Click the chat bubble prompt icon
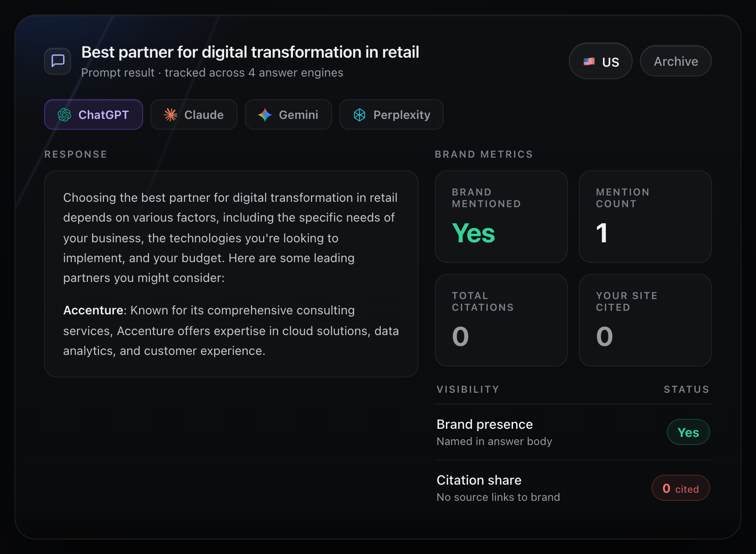756x554 pixels. pos(58,61)
